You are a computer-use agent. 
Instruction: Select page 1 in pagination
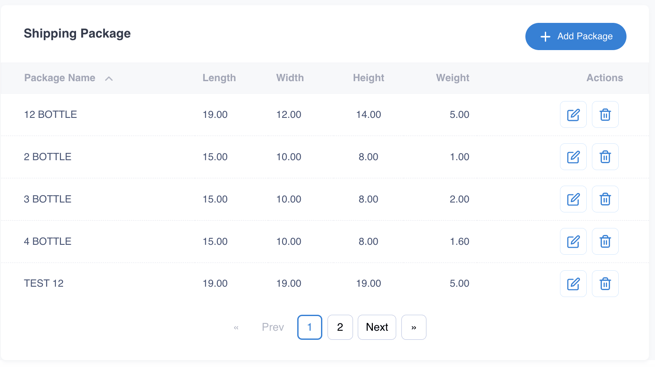[310, 327]
